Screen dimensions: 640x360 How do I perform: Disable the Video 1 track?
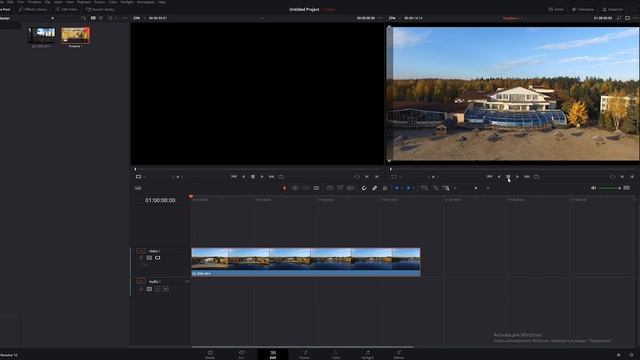(158, 258)
